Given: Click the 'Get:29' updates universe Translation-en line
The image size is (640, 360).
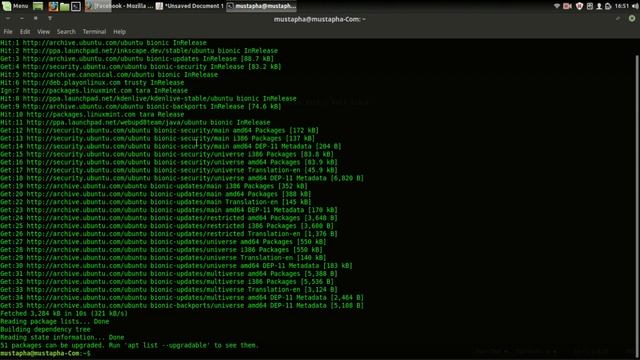Looking at the screenshot, I should click(163, 258).
